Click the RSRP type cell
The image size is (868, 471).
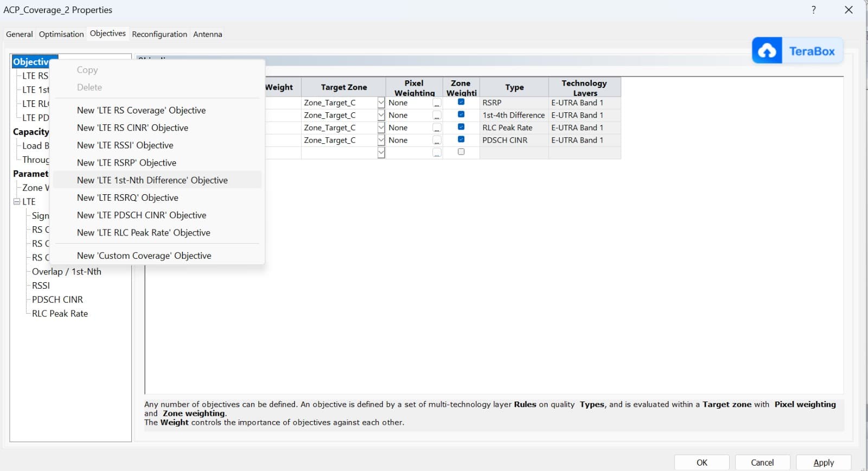point(514,103)
